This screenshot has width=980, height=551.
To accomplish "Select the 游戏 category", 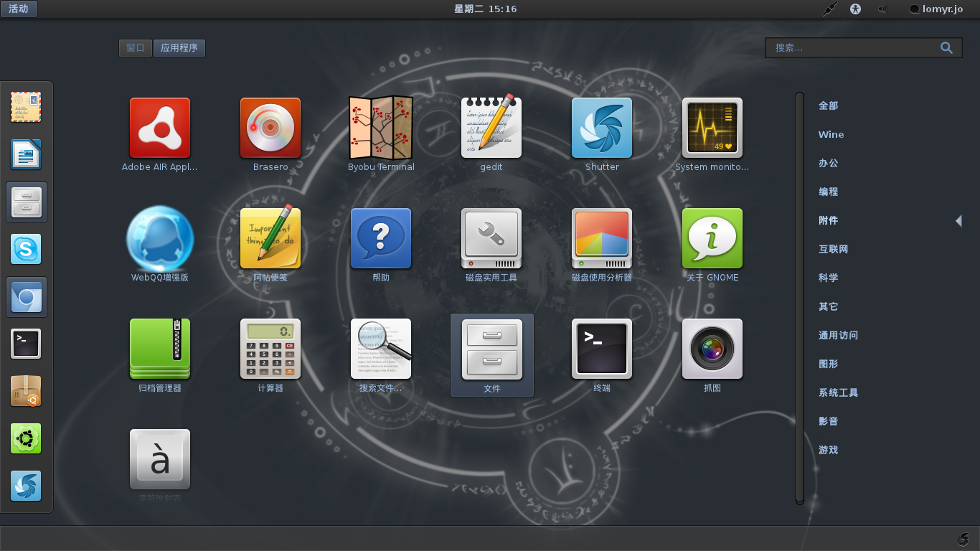I will click(829, 450).
